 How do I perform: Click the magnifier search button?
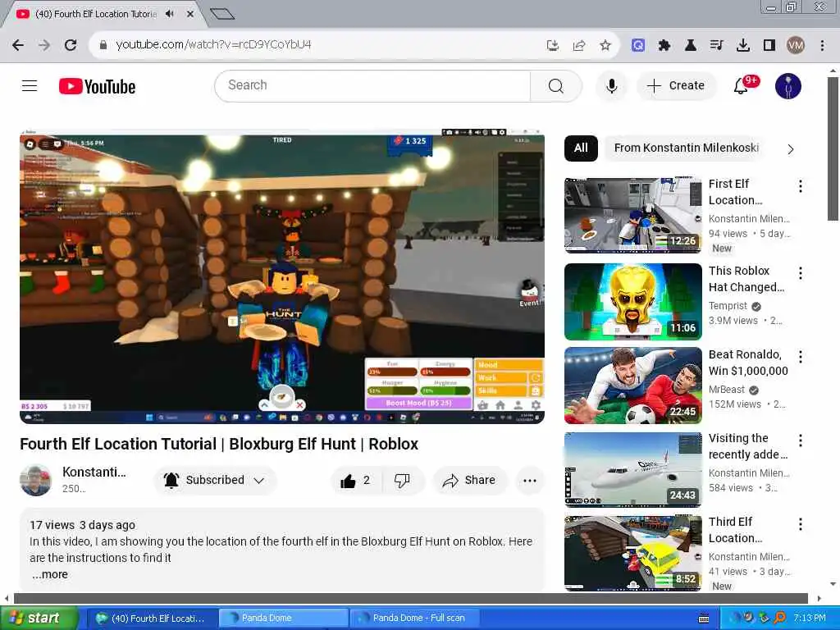tap(555, 85)
